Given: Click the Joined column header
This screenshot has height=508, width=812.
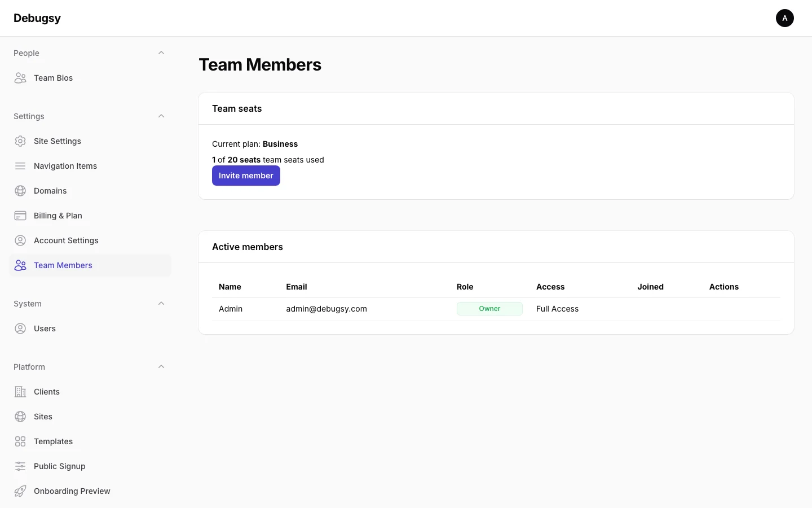Looking at the screenshot, I should (651, 287).
